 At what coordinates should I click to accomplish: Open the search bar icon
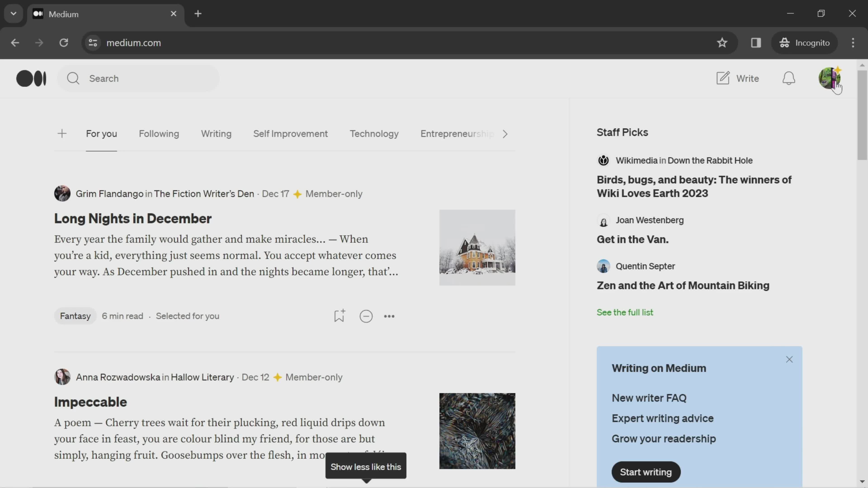73,78
